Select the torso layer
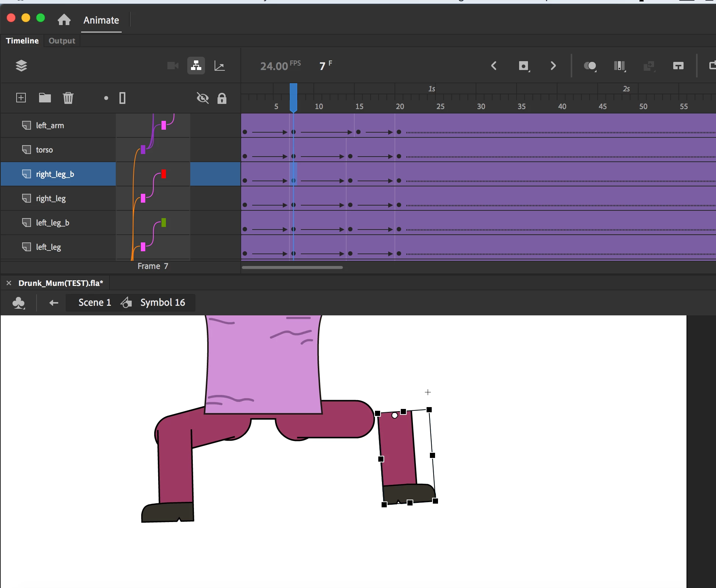The image size is (716, 588). click(44, 150)
